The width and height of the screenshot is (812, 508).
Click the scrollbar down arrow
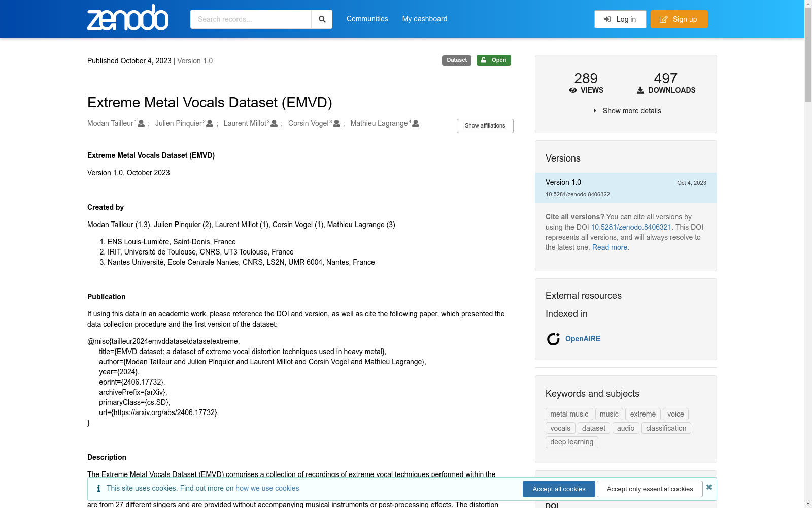click(x=808, y=504)
